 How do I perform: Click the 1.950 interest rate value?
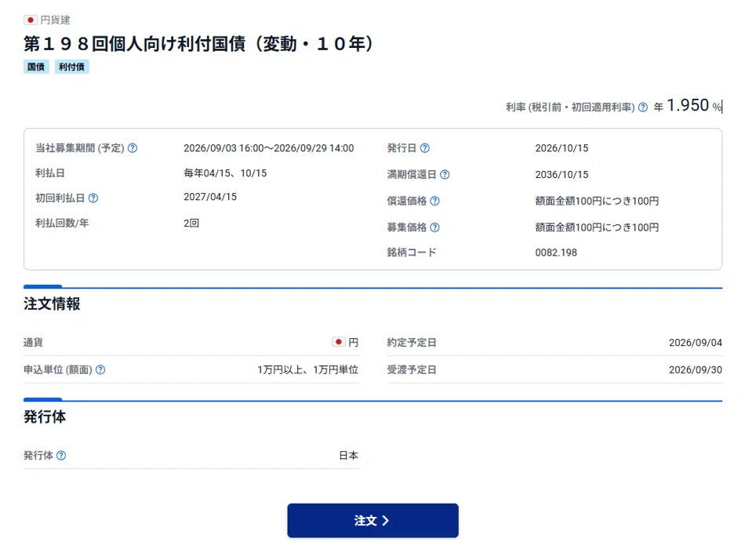(688, 105)
